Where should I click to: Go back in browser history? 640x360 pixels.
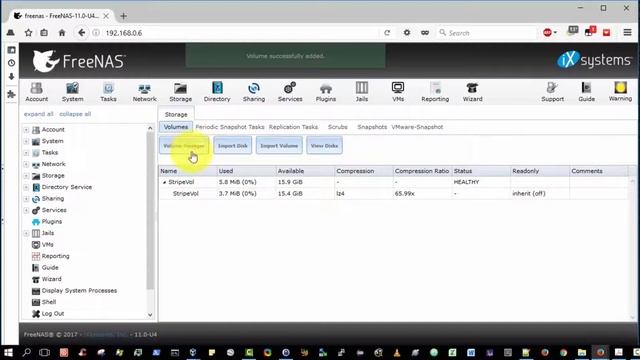click(82, 33)
